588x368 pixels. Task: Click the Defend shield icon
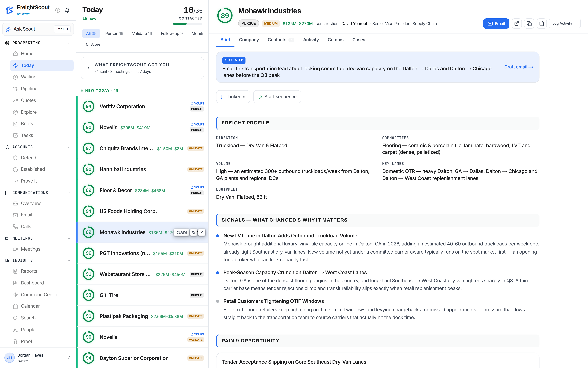coord(15,158)
